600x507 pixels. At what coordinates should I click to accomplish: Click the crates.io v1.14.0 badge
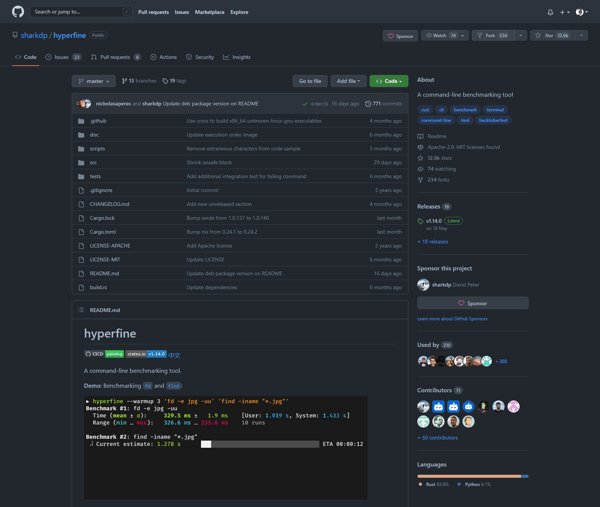(146, 354)
